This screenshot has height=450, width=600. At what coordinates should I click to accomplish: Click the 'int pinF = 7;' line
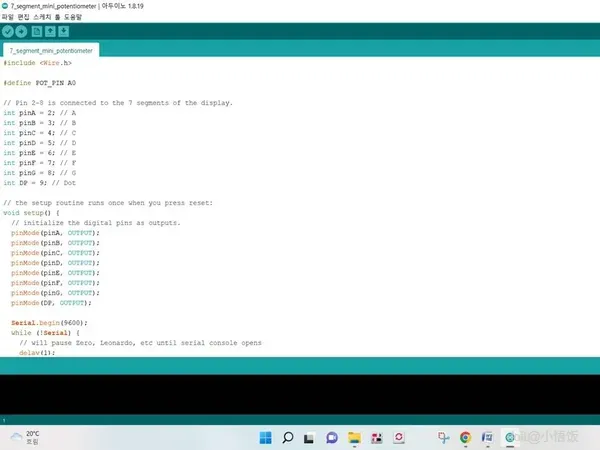pyautogui.click(x=39, y=163)
